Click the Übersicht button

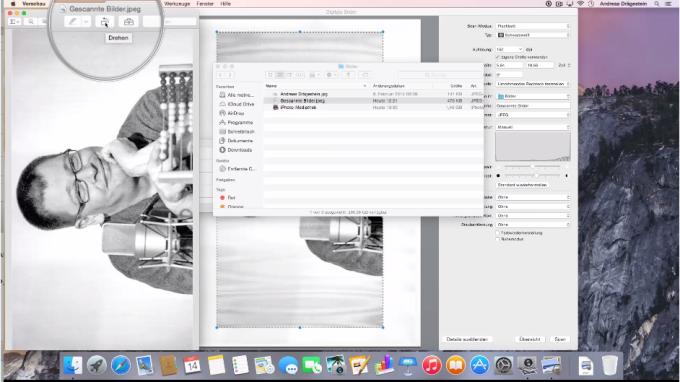pos(530,339)
